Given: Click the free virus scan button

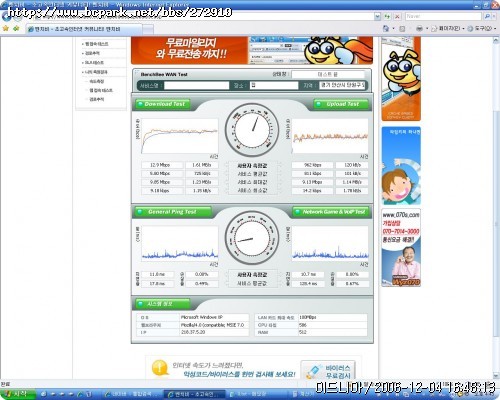Looking at the screenshot, I should click(x=328, y=371).
